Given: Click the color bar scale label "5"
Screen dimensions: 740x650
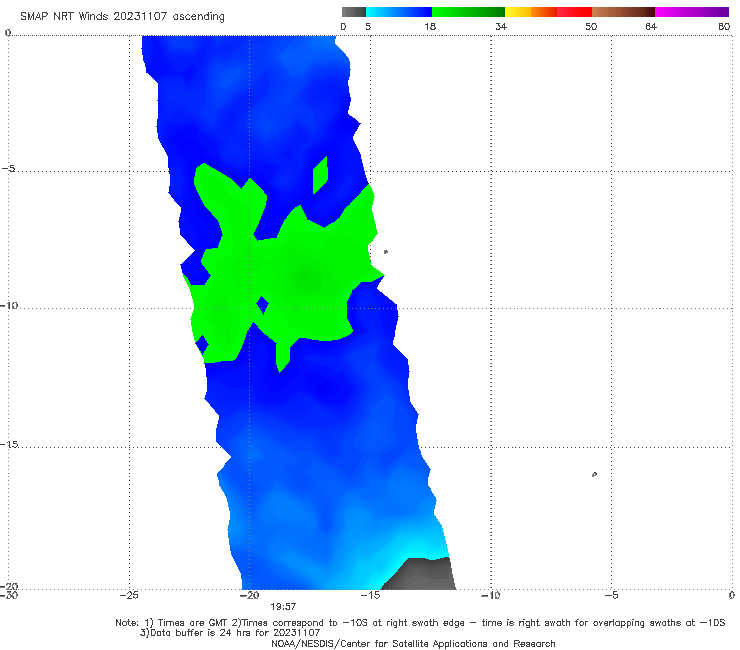Looking at the screenshot, I should [368, 27].
